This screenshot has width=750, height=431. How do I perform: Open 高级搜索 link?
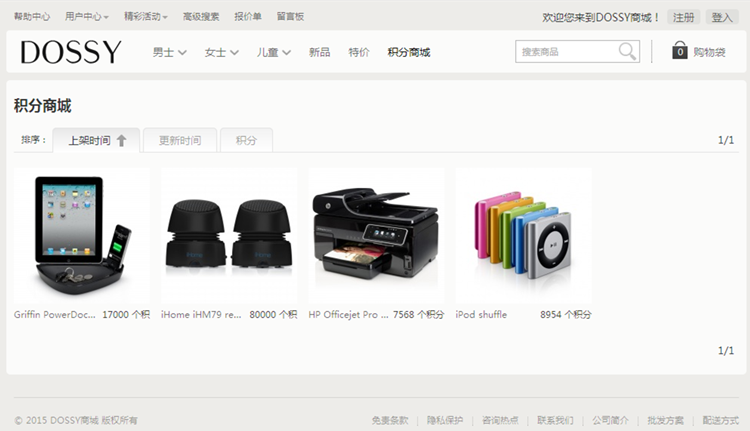tap(201, 17)
